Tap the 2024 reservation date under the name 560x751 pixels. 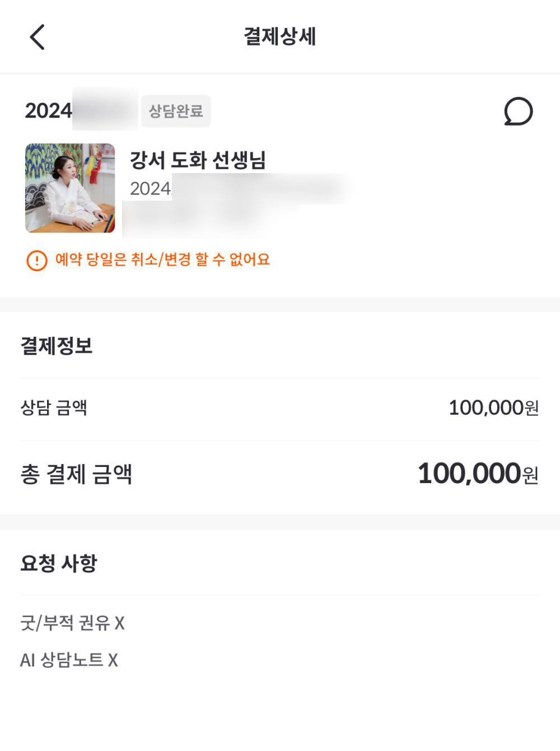coord(150,189)
